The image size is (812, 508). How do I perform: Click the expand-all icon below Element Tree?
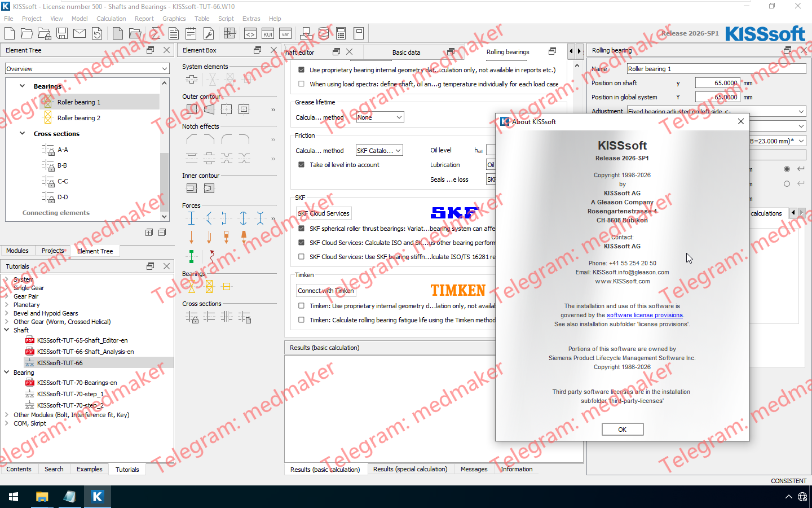pos(149,232)
